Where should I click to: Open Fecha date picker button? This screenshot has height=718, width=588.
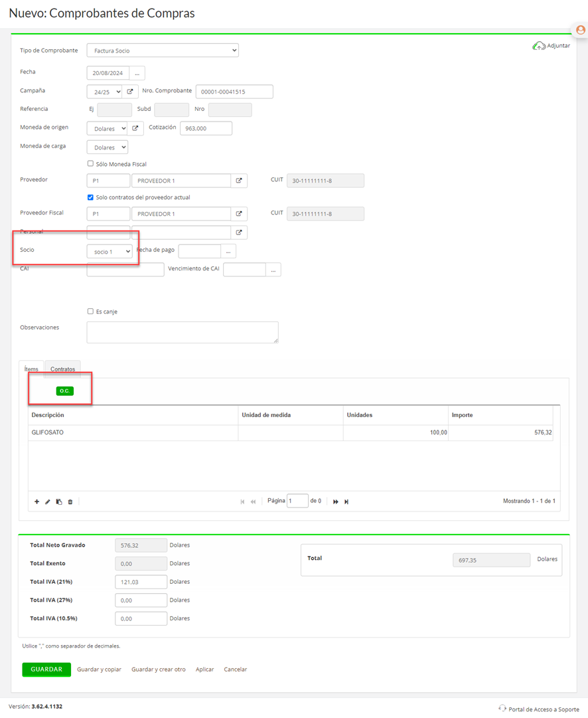click(137, 73)
